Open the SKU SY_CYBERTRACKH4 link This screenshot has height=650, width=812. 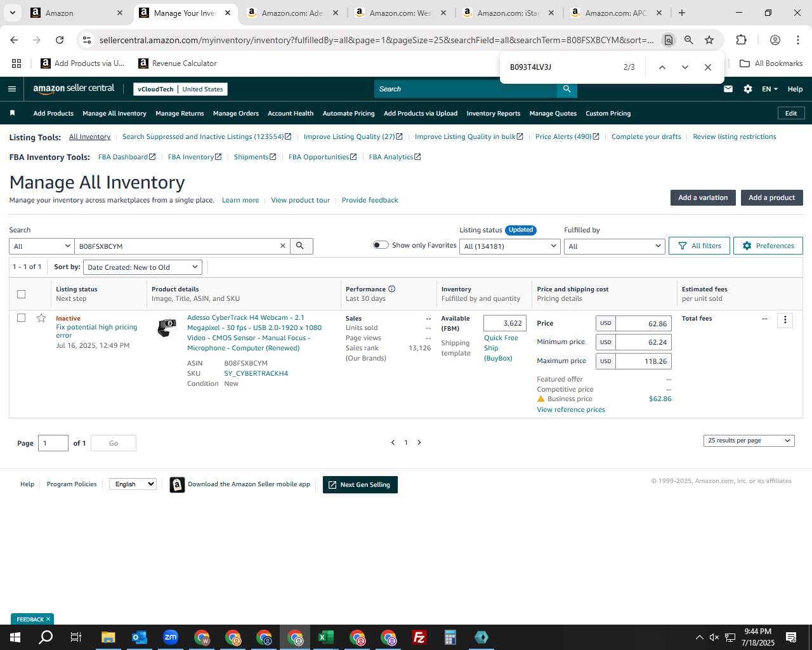[256, 373]
